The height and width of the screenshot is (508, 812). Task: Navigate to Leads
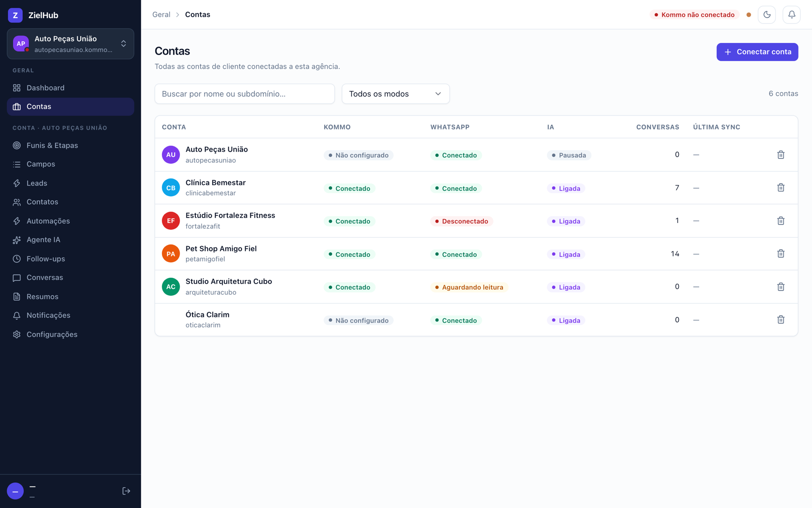pos(70,183)
